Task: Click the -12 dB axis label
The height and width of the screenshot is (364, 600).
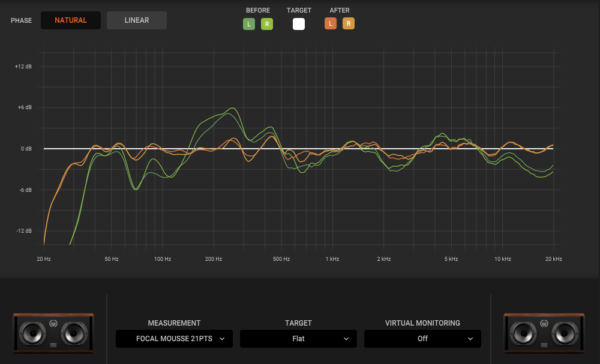Action: 24,231
